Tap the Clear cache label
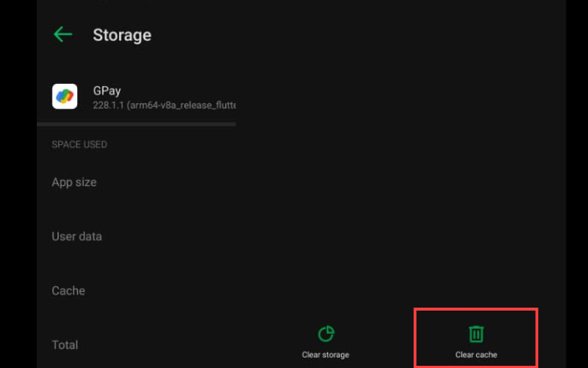This screenshot has height=368, width=588. tap(476, 355)
